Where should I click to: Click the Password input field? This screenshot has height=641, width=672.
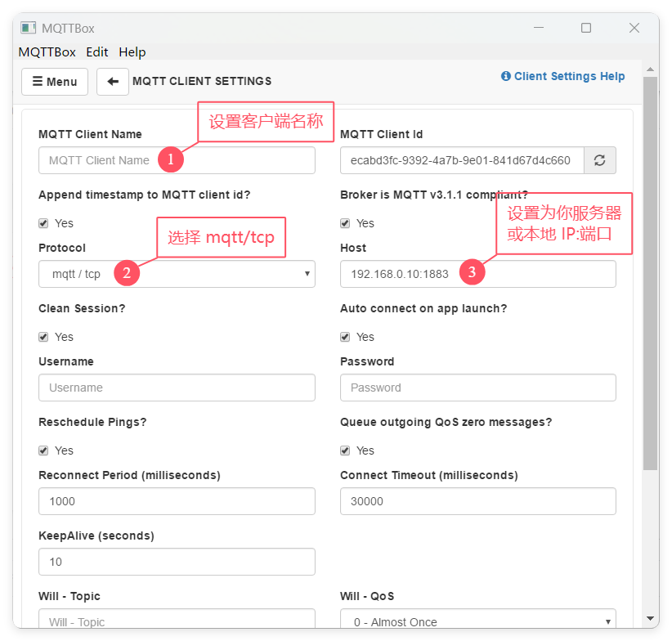(x=477, y=388)
